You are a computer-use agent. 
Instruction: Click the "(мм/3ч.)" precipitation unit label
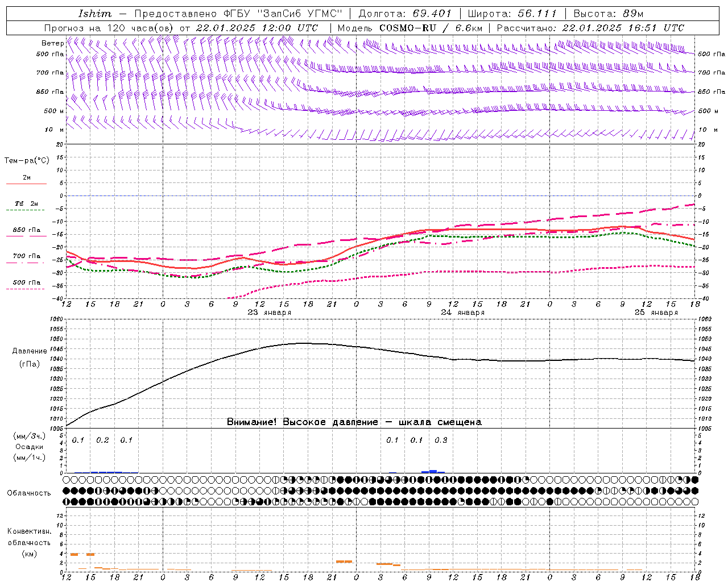[x=30, y=436]
